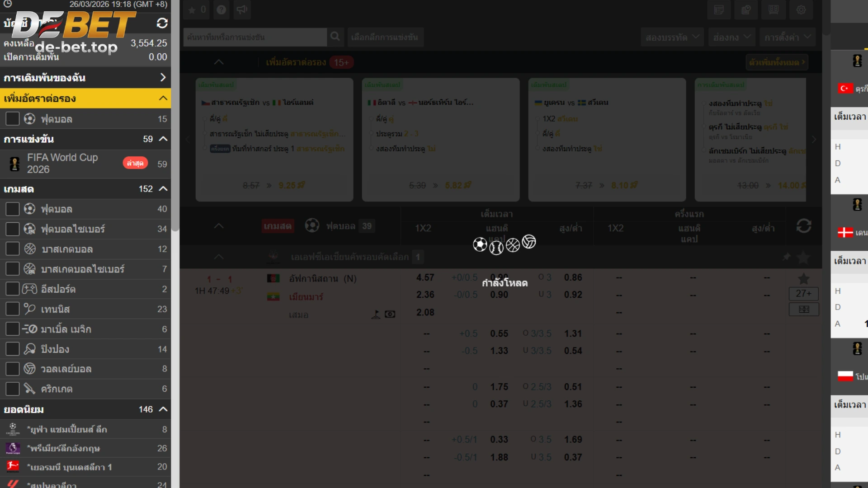Open the settings gear icon

(x=801, y=9)
